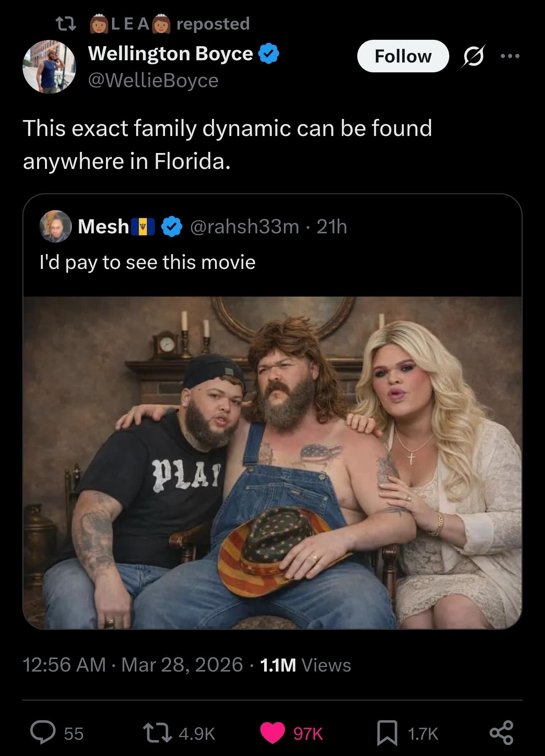Open the @WellieBoyce handle
Image resolution: width=545 pixels, height=756 pixels.
pyautogui.click(x=153, y=80)
